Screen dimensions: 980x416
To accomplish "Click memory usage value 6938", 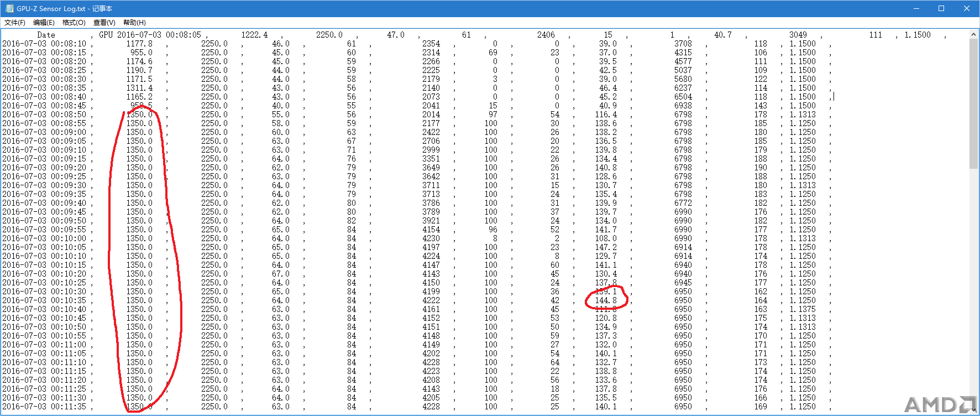I will coord(683,106).
